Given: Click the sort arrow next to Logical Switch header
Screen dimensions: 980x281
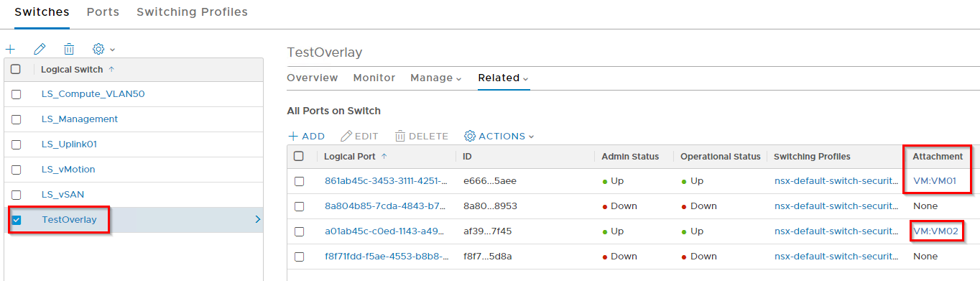Looking at the screenshot, I should (x=111, y=70).
